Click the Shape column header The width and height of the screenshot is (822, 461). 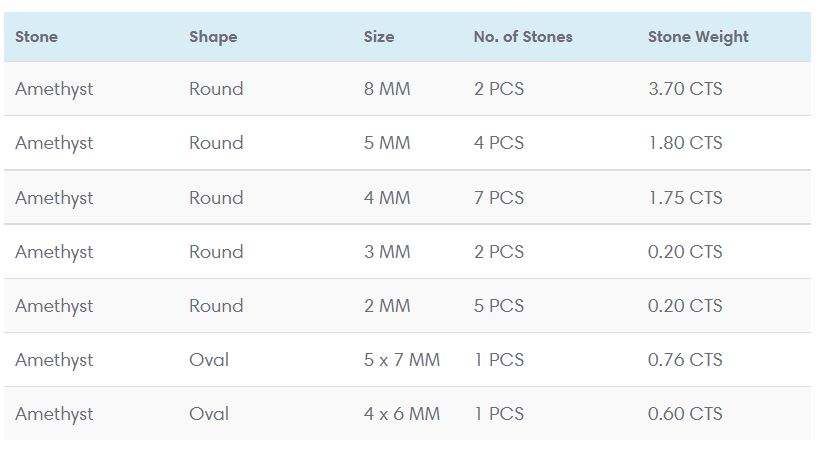213,37
